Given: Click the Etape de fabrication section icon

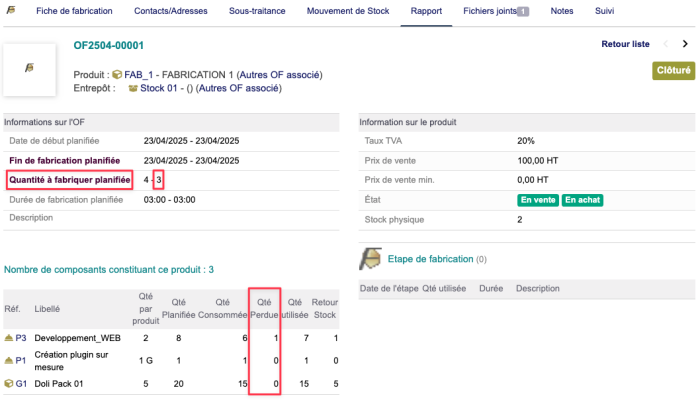Looking at the screenshot, I should click(x=370, y=259).
